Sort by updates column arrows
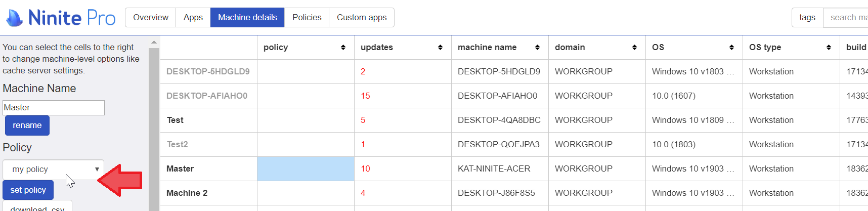868x211 pixels. (440, 47)
